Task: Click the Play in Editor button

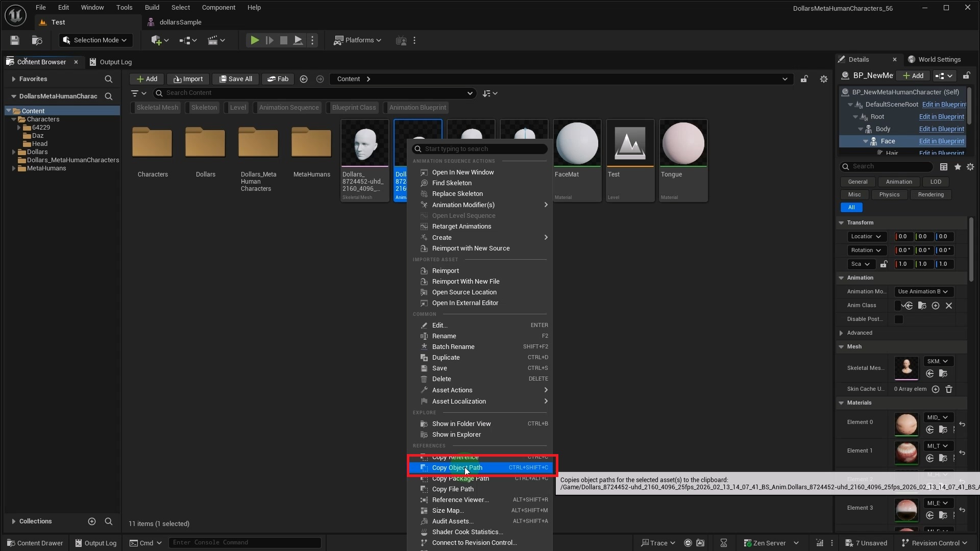Action: [255, 40]
